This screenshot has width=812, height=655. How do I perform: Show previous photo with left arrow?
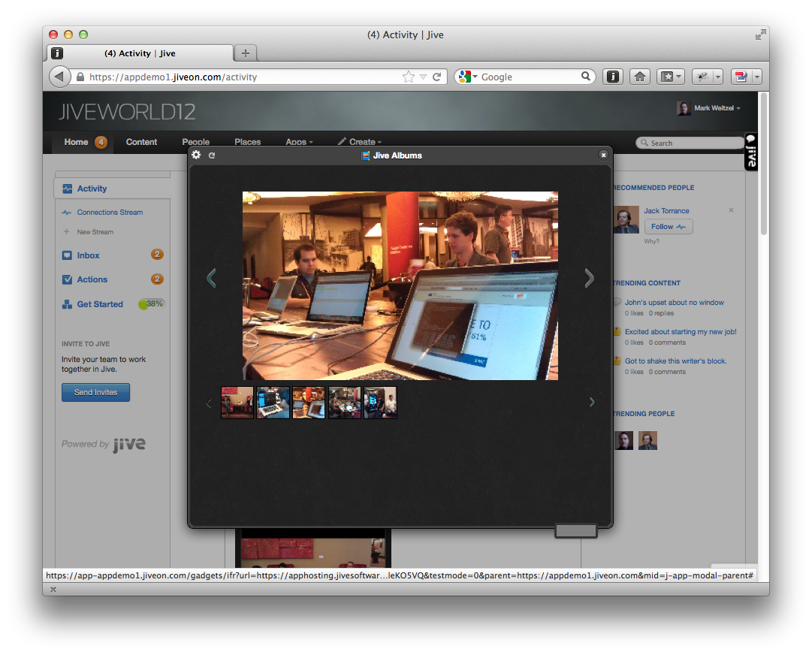[211, 278]
